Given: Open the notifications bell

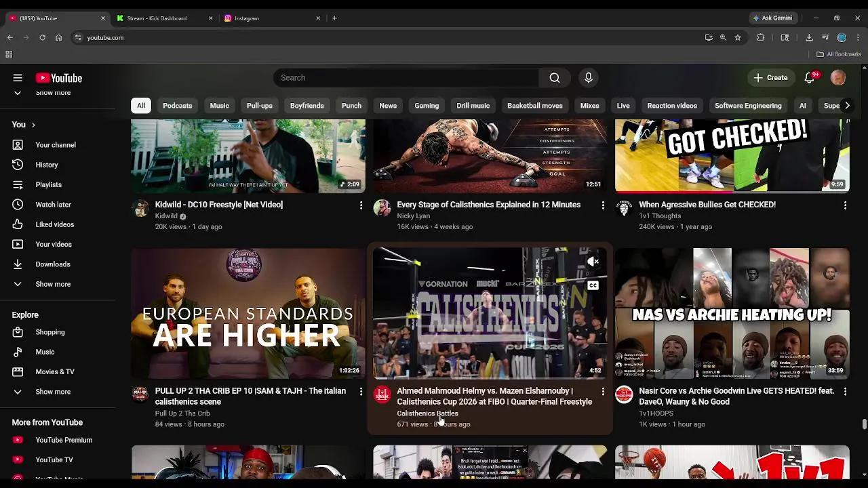Looking at the screenshot, I should [x=810, y=78].
